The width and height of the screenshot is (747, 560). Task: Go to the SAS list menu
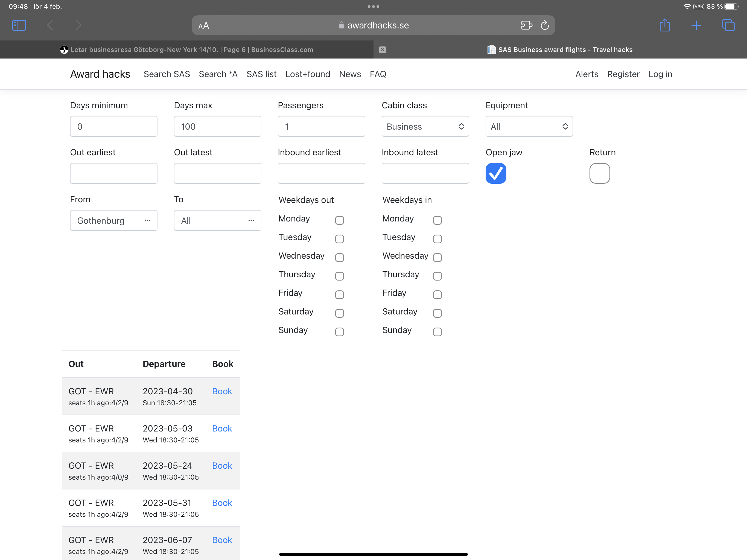pos(261,74)
